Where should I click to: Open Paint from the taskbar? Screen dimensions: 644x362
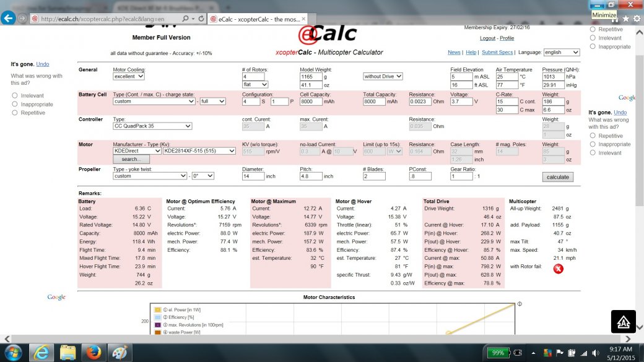(x=120, y=353)
